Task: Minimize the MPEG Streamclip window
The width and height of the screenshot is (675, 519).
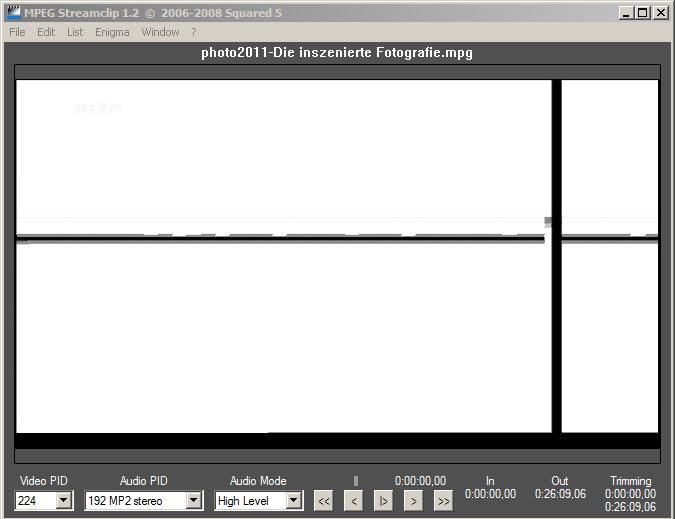Action: 626,13
